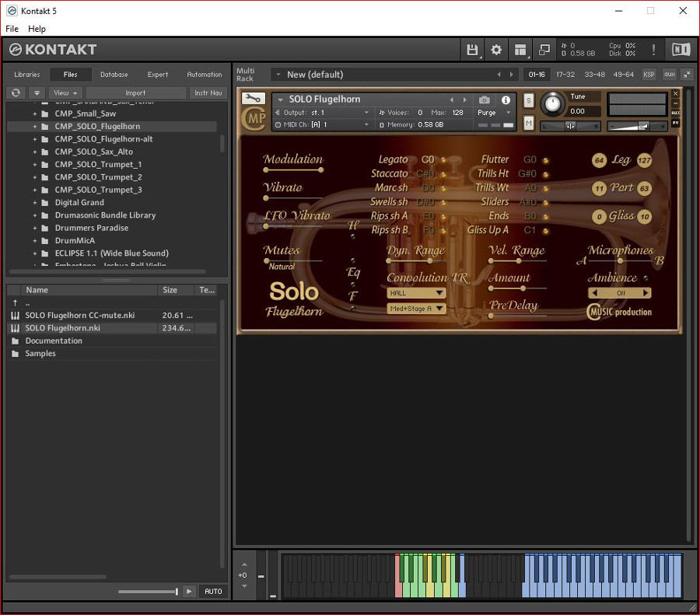Adjust the Modulation slider handle
The image size is (700, 615).
[x=320, y=170]
